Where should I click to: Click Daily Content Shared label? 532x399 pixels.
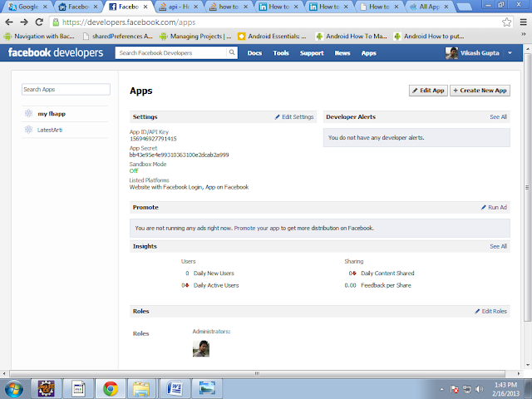pos(387,273)
